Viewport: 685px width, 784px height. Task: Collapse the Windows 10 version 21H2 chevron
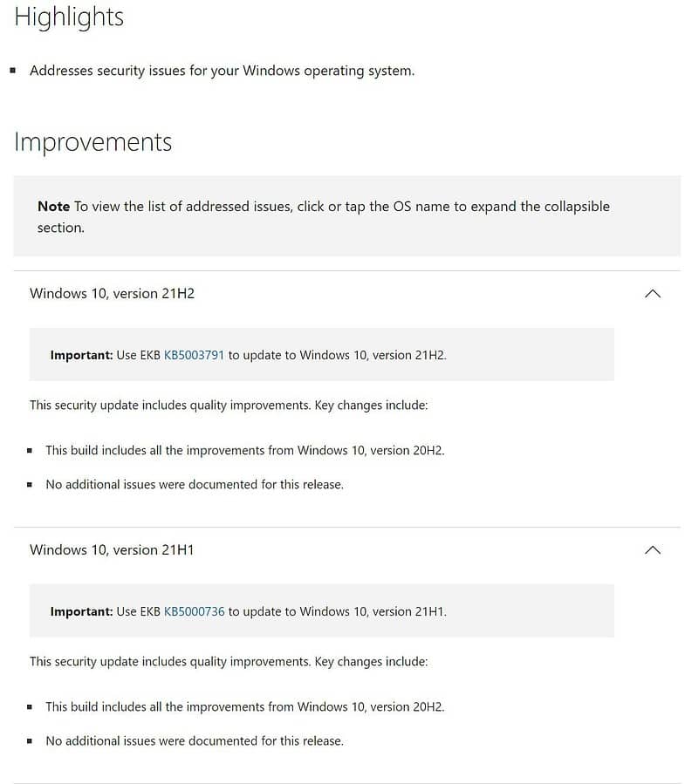tap(652, 294)
